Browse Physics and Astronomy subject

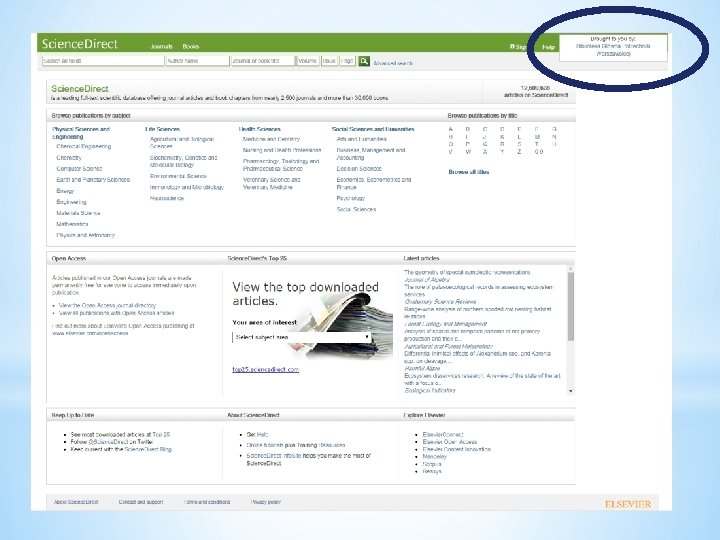pyautogui.click(x=85, y=235)
